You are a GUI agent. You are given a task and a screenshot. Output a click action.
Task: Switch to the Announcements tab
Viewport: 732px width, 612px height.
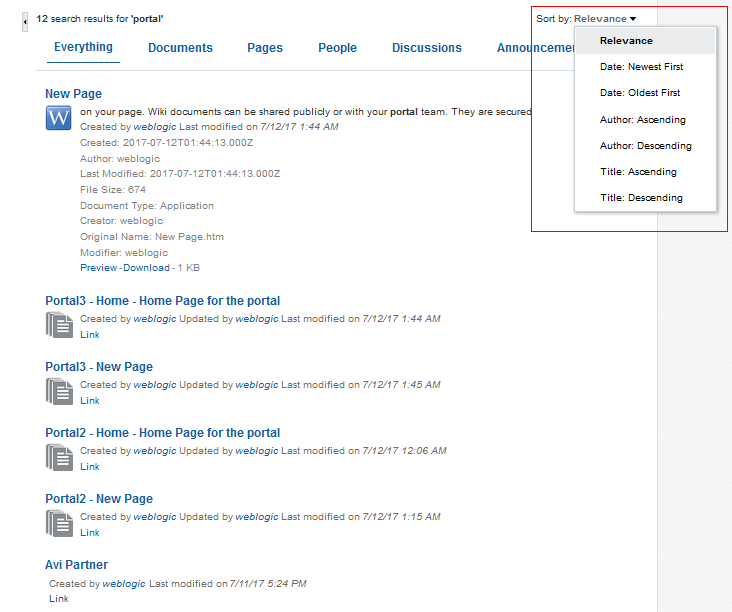pos(535,48)
